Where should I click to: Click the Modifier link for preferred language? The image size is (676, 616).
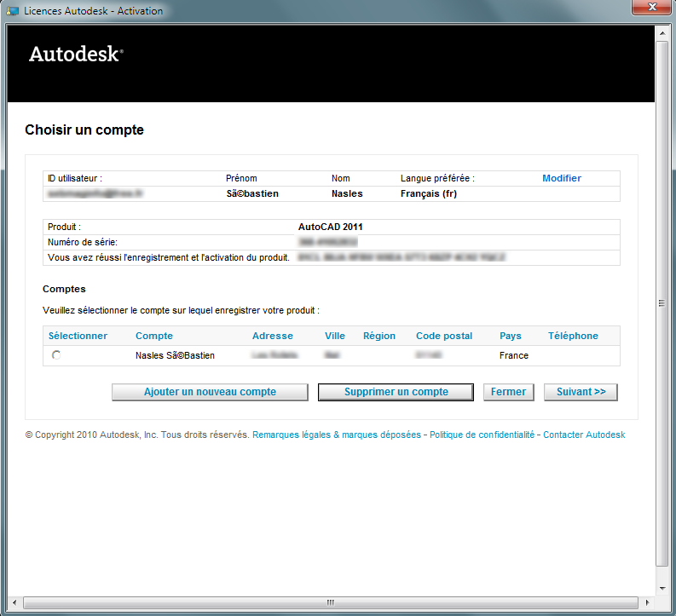[x=562, y=178]
